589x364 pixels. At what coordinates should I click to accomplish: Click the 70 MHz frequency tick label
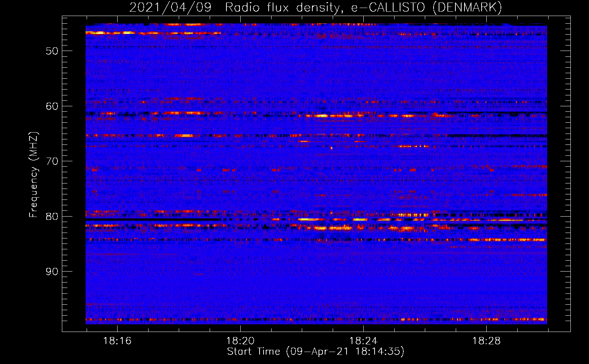coord(52,161)
